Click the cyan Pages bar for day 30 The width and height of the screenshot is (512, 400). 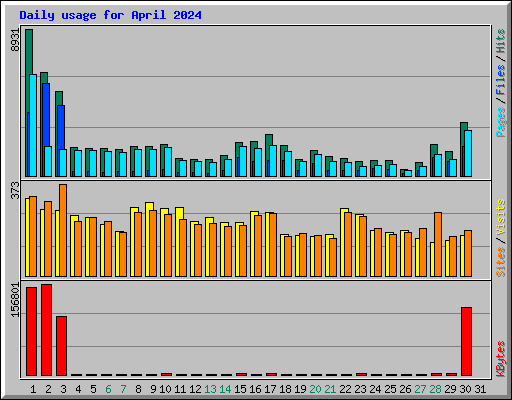tap(468, 153)
